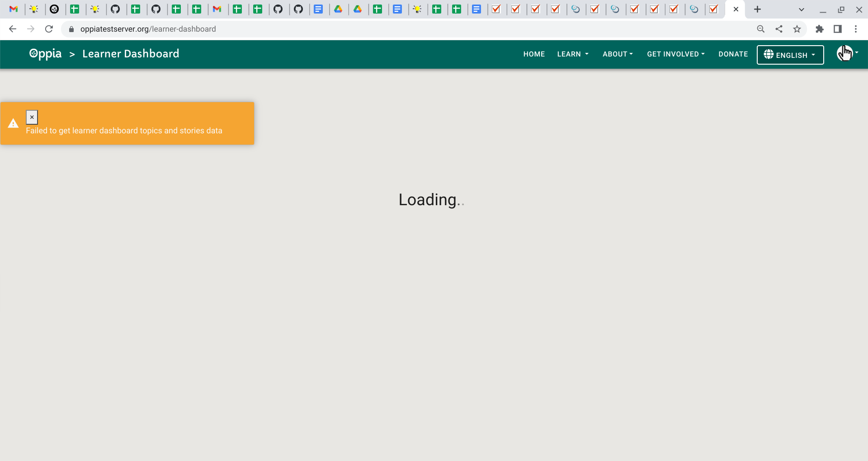The height and width of the screenshot is (461, 868).
Task: Reload the current page
Action: [x=49, y=28]
